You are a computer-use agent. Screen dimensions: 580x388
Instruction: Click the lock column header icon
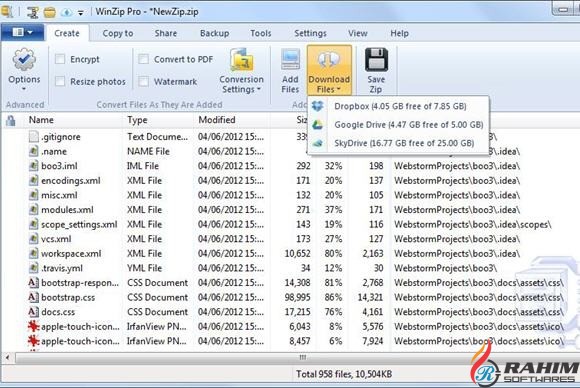11,120
